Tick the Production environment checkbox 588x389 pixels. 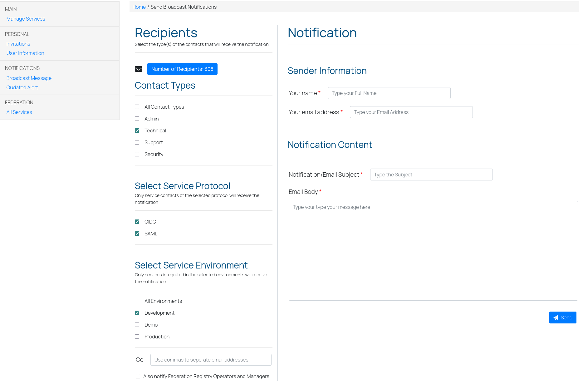pyautogui.click(x=137, y=337)
